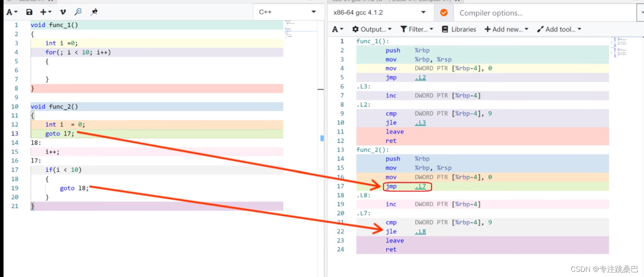Open the Output options dropdown
Viewport: 644px width, 277px height.
372,29
